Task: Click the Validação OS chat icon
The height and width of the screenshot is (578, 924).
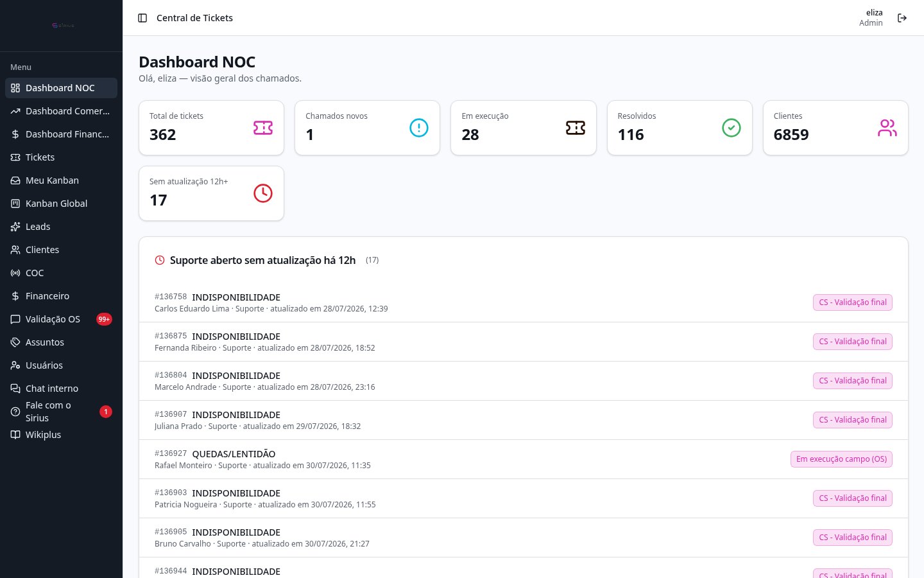Action: [15, 319]
